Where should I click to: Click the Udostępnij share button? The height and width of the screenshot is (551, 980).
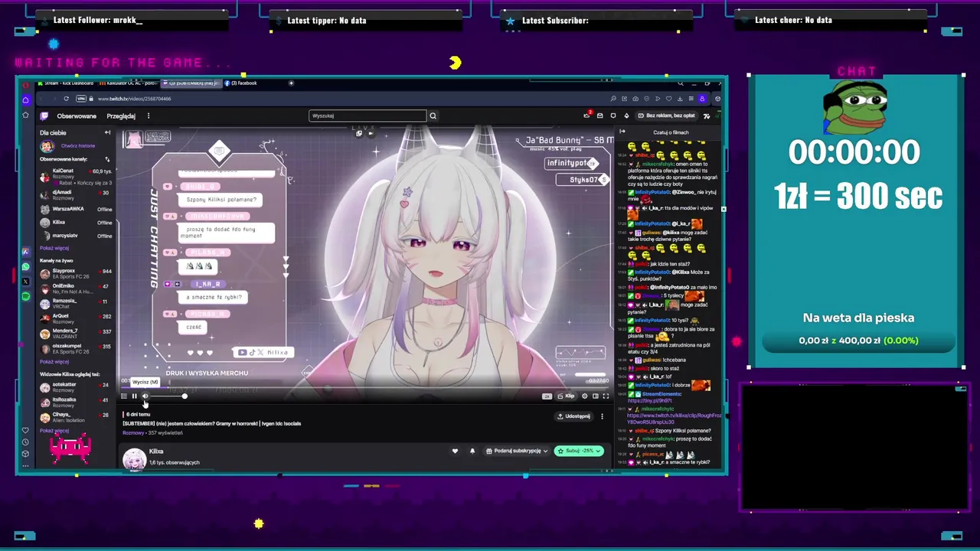tap(573, 416)
